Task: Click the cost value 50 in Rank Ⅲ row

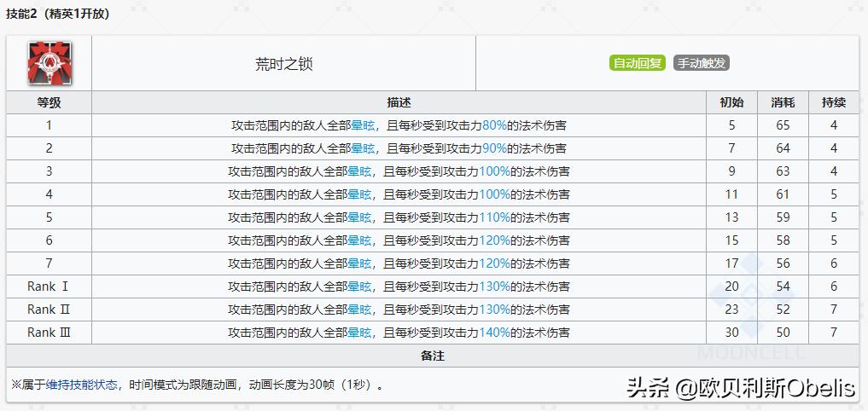Action: point(783,333)
